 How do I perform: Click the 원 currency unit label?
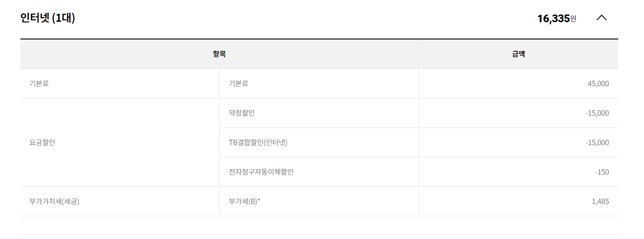[x=573, y=19]
